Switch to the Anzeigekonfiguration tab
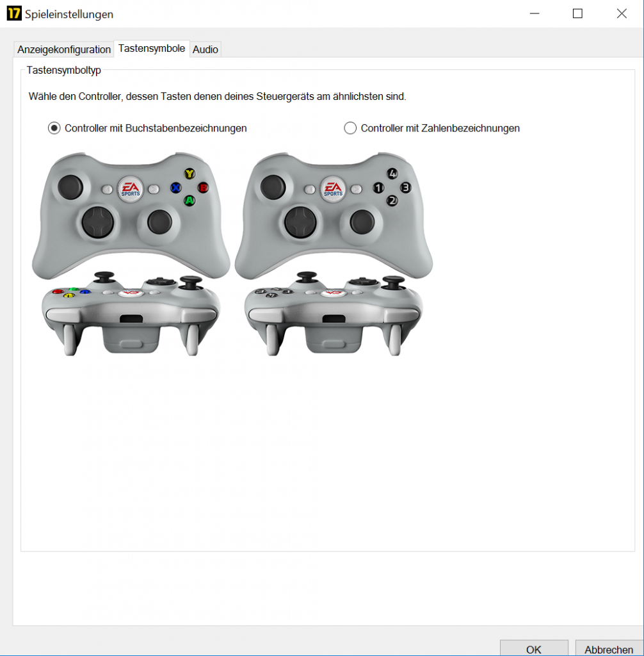This screenshot has height=656, width=644. [x=64, y=49]
